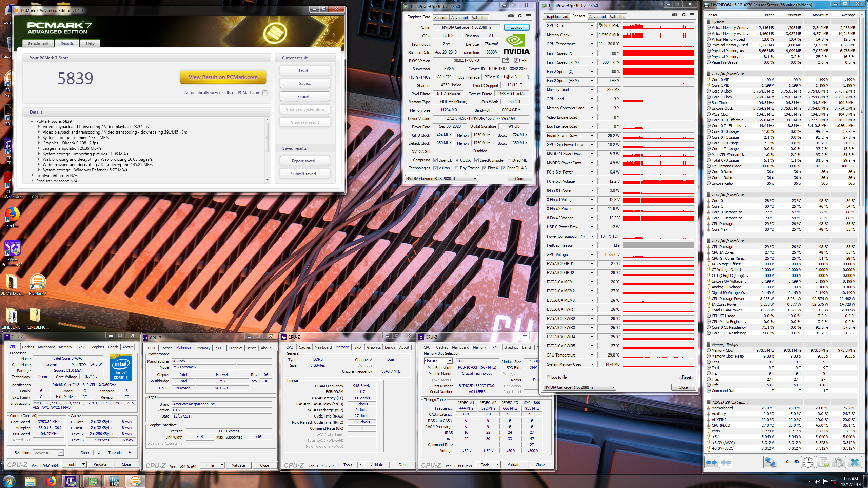Click Export saved button in PCMark
Image resolution: width=868 pixels, height=488 pixels.
[305, 161]
